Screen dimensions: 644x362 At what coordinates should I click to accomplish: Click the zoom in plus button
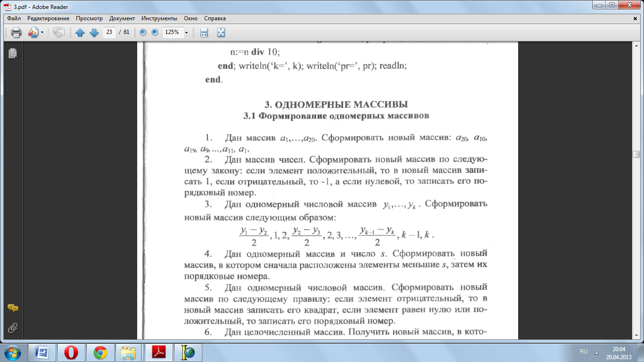click(x=154, y=32)
